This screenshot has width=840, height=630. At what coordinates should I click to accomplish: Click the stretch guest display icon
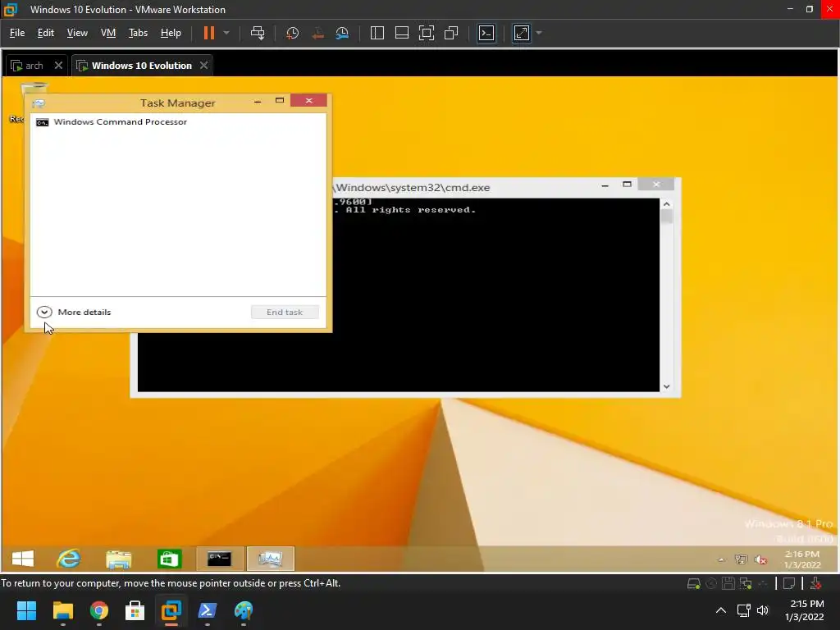[522, 33]
